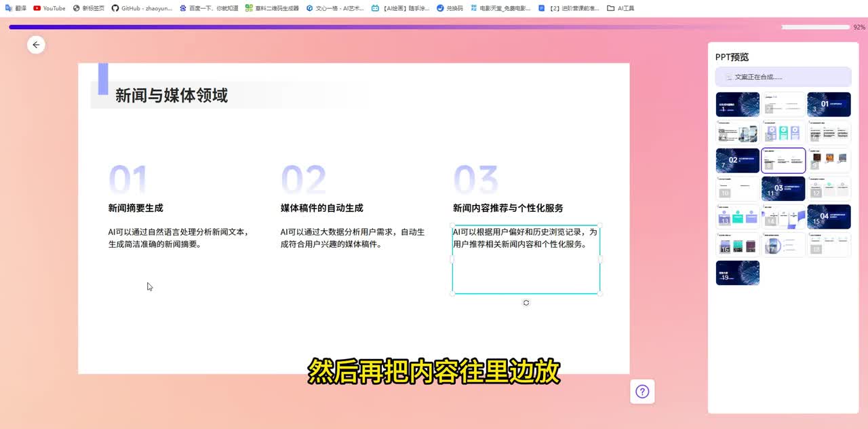Click the body text under 新闻摘要生成
This screenshot has height=429, width=868.
point(178,238)
